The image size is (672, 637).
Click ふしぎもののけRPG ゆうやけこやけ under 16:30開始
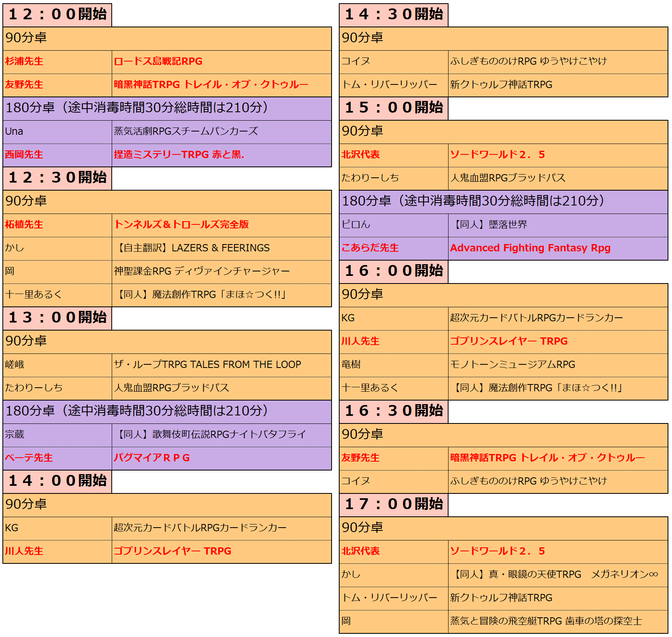tap(529, 481)
